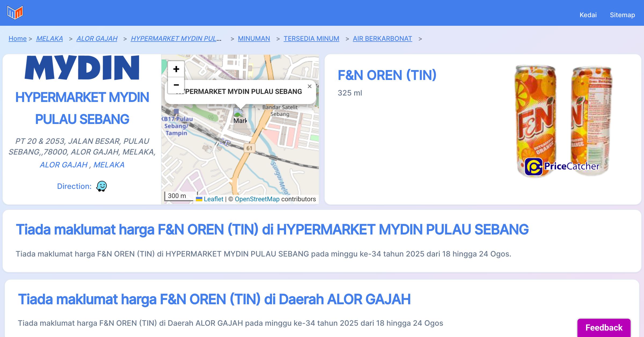This screenshot has height=337, width=644.
Task: Click ALOR GAJAH link under the address
Action: tap(64, 164)
